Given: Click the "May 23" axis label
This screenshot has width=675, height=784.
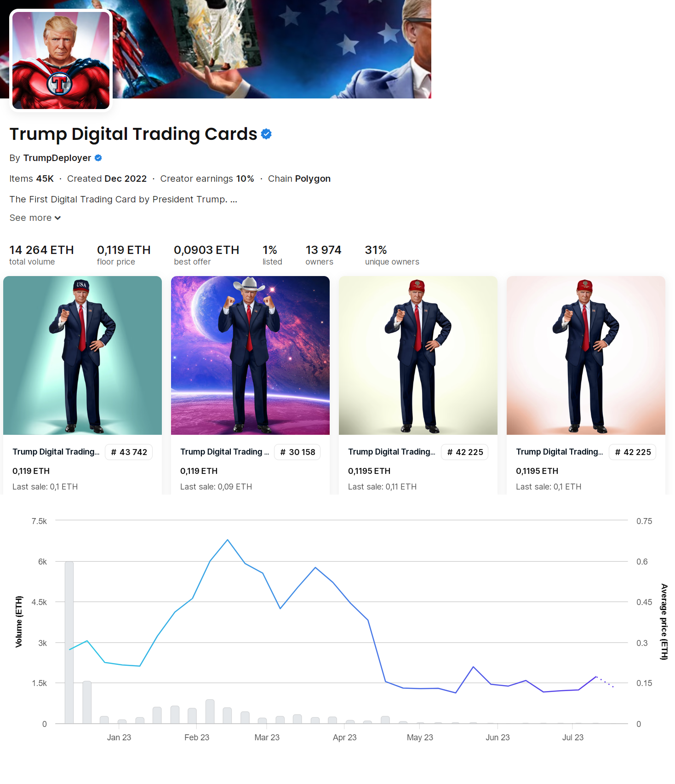Looking at the screenshot, I should (420, 738).
